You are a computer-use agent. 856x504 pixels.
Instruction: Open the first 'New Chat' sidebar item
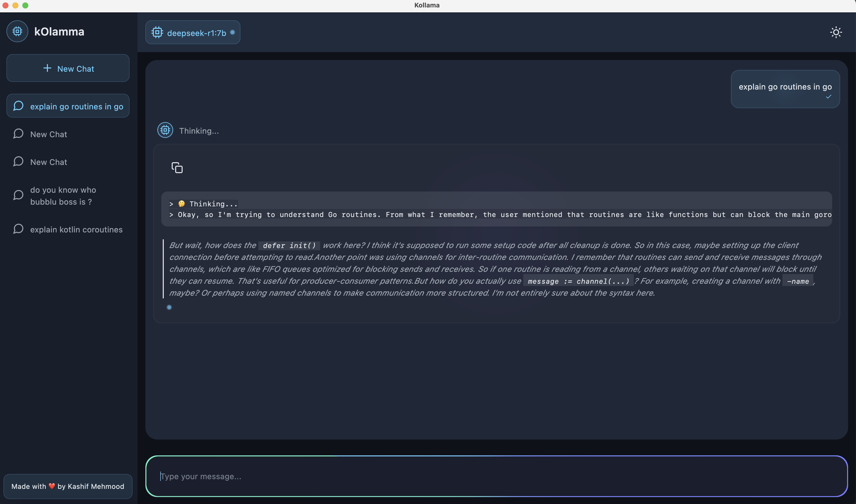click(49, 134)
